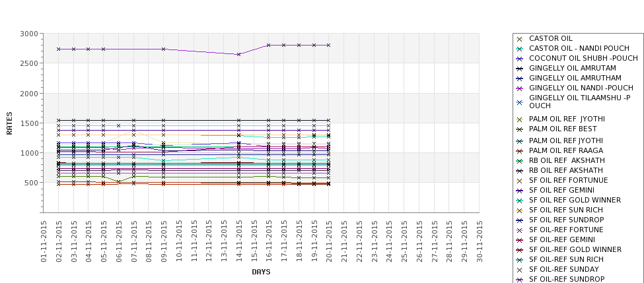Click the 20-11-2015 date label
The width and height of the screenshot is (644, 283).
328,241
